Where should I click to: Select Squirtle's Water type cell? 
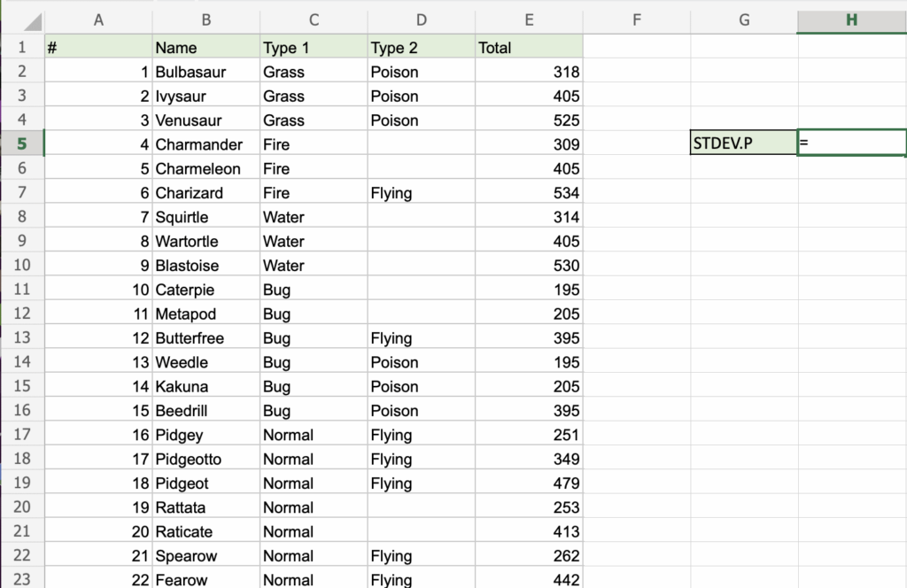(314, 217)
